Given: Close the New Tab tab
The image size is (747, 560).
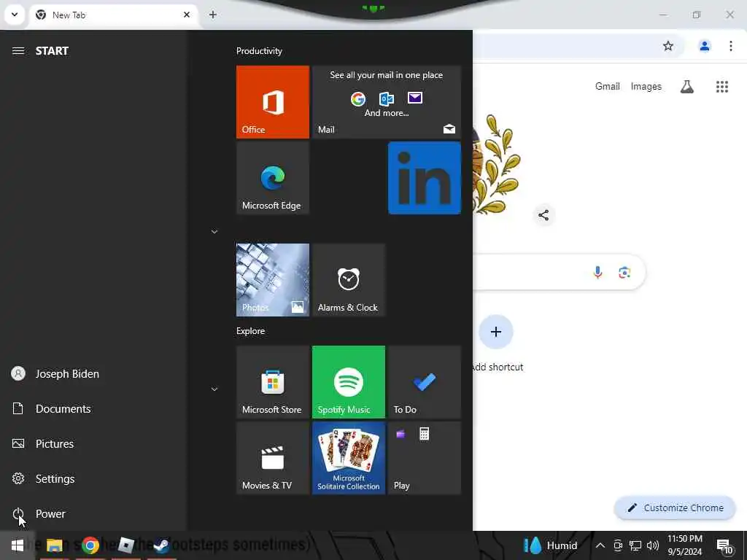Looking at the screenshot, I should tap(187, 15).
